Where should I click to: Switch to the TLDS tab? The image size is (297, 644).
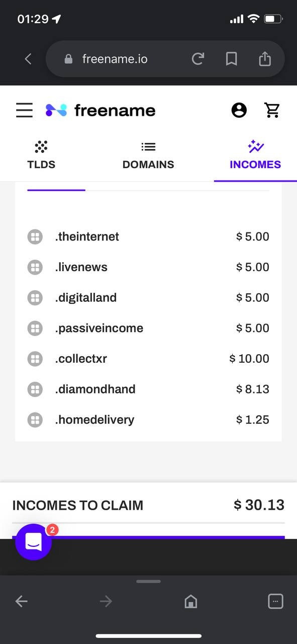41,155
